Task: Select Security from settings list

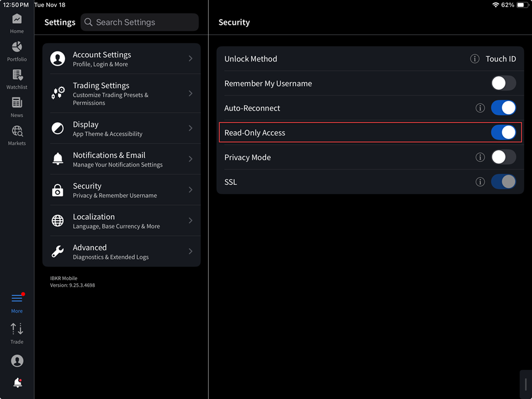Action: coord(121,190)
